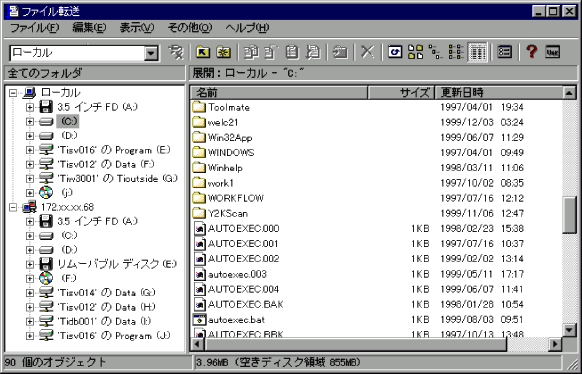Expand local 3.5 インチ FD (A:) node
The image size is (582, 374).
pyautogui.click(x=30, y=107)
